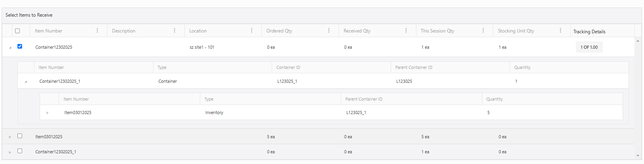Open Description column options menu
This screenshot has height=164, width=644.
[x=174, y=31]
